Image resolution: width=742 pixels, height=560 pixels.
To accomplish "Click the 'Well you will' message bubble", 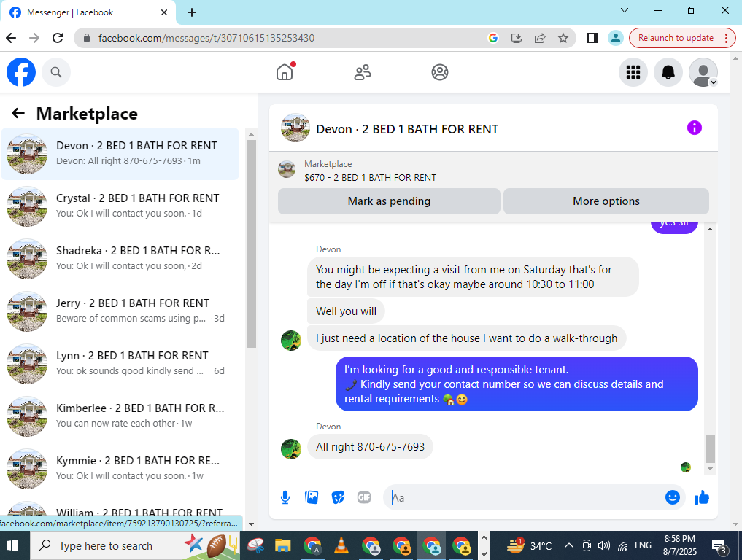I will click(x=346, y=311).
